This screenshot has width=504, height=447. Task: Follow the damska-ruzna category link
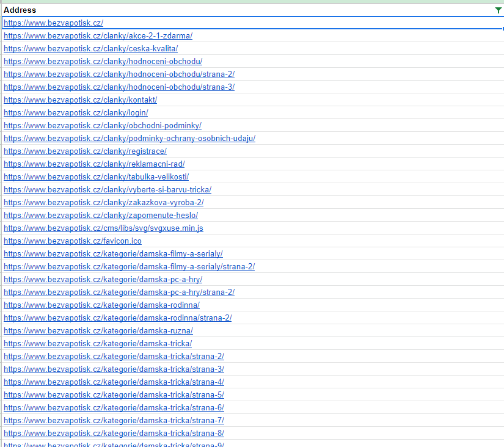pyautogui.click(x=98, y=331)
